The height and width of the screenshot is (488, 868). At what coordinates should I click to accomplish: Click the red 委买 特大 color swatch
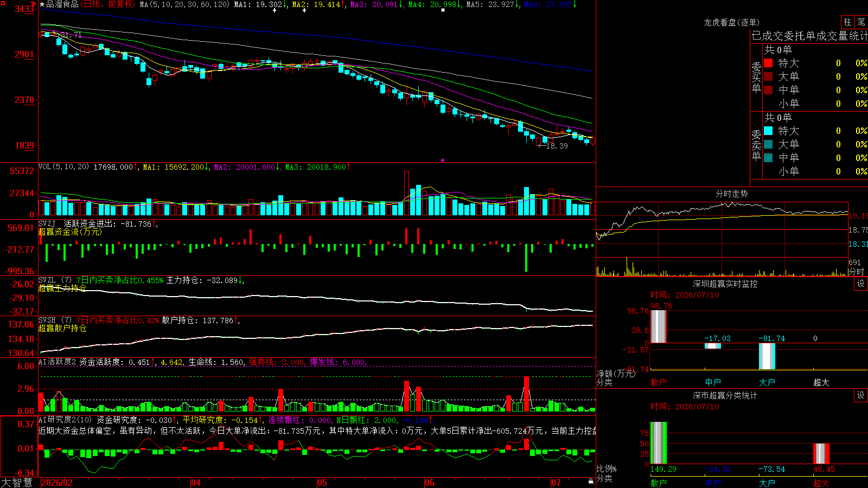pos(768,63)
